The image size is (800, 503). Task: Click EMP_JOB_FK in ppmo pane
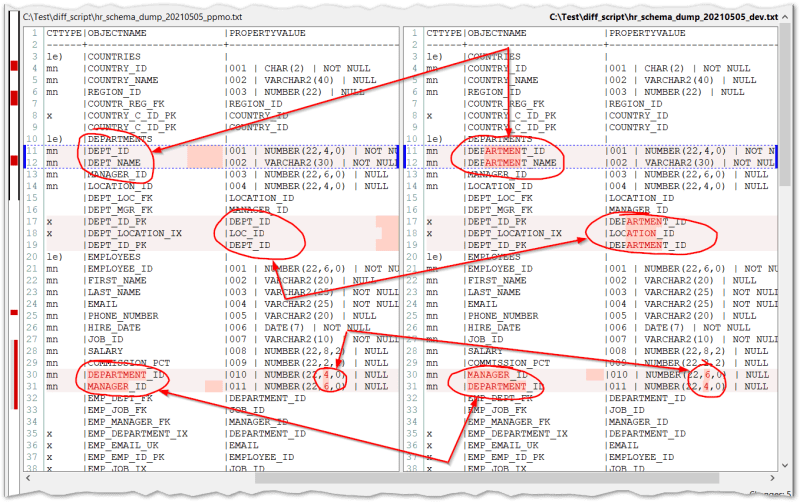coord(117,410)
